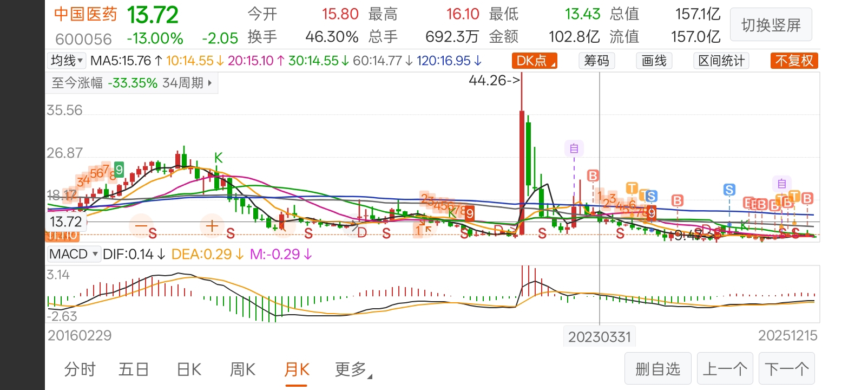Tap the MA5:15.76 value

coord(121,61)
